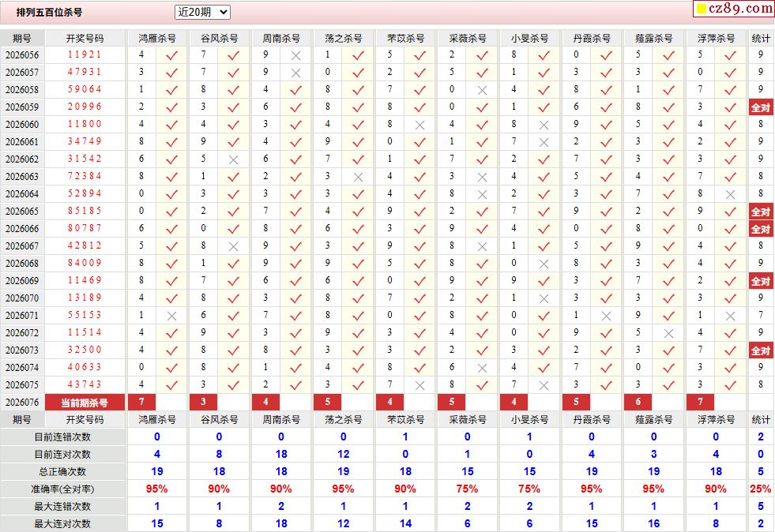775x532 pixels.
Task: Click the 准确率(全对率) row label
Action: coord(62,489)
